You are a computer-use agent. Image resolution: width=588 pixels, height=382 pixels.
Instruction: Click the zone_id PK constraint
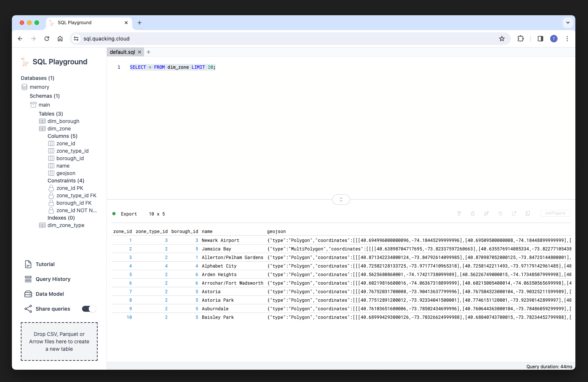pyautogui.click(x=66, y=188)
